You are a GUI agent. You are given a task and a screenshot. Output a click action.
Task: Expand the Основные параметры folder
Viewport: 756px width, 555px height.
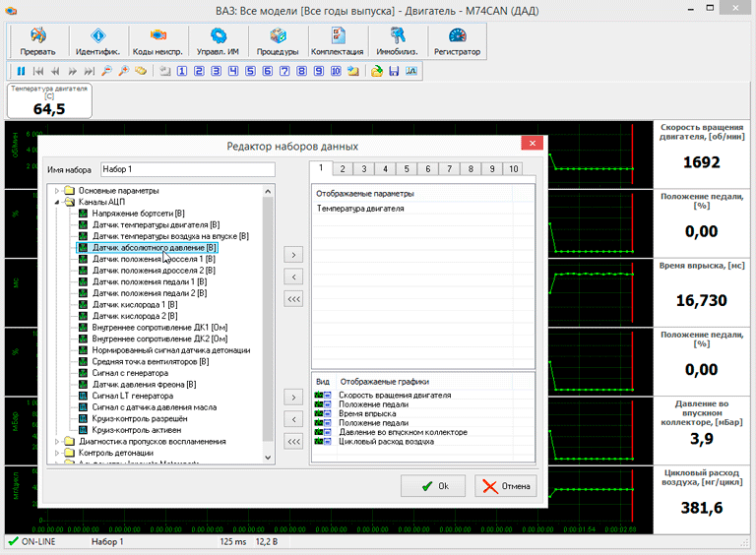[x=57, y=191]
